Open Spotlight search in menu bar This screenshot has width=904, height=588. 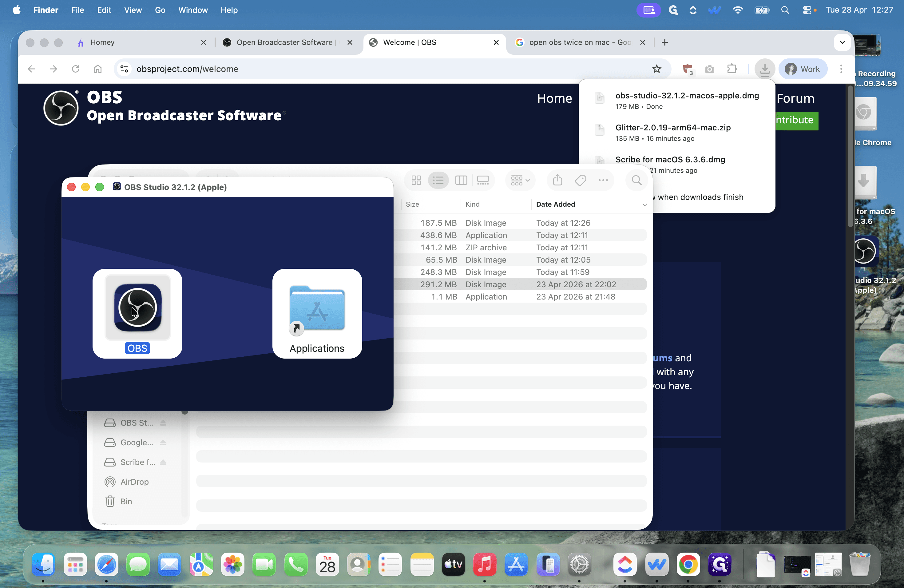coord(785,10)
